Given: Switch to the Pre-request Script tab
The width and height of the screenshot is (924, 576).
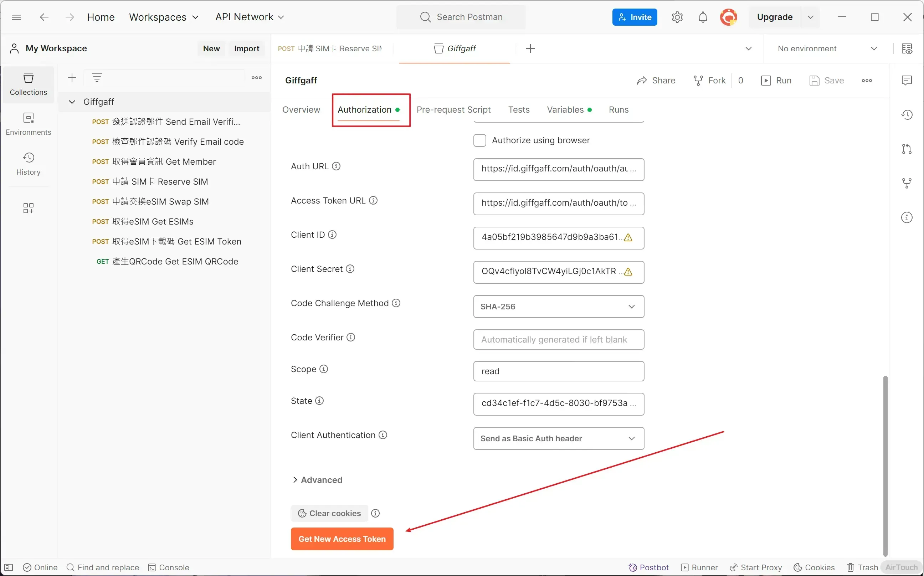Looking at the screenshot, I should pos(453,110).
